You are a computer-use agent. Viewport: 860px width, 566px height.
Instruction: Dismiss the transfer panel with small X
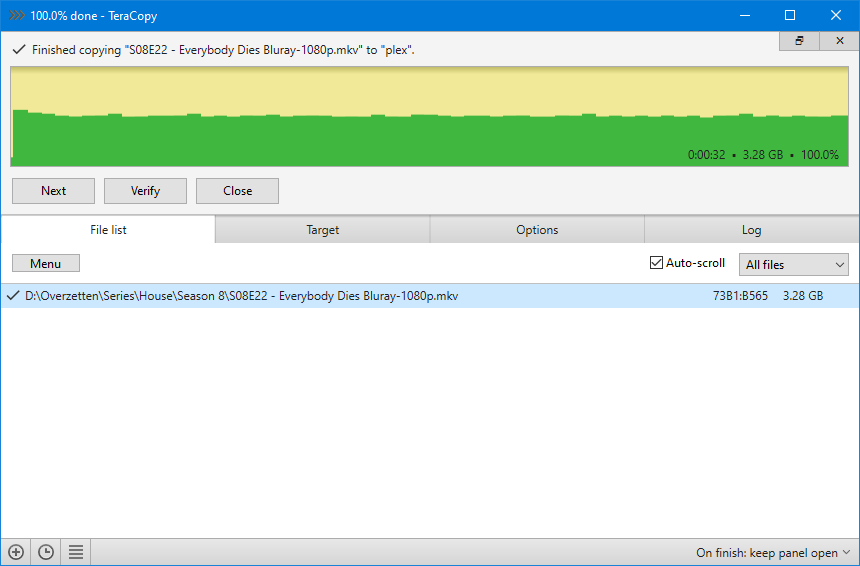point(840,41)
